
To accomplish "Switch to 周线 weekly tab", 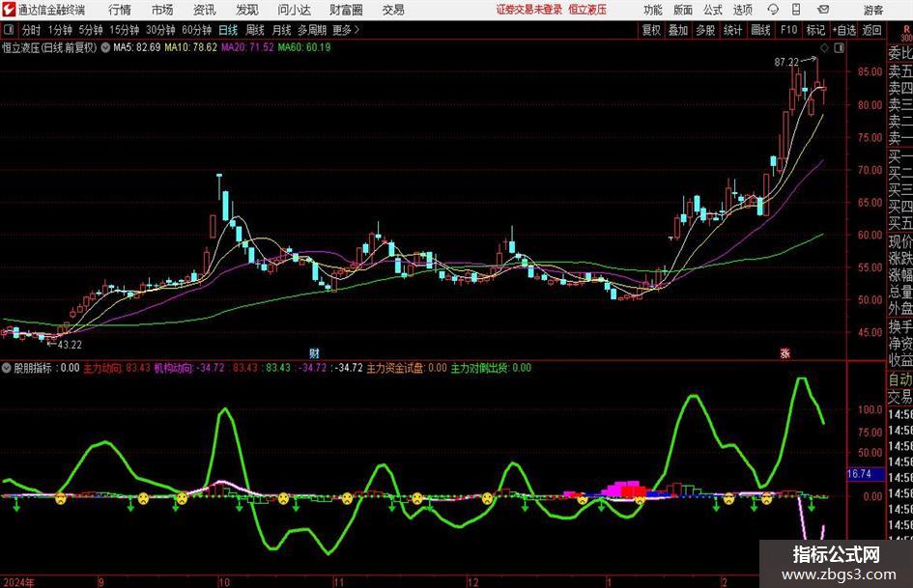I will [x=255, y=30].
